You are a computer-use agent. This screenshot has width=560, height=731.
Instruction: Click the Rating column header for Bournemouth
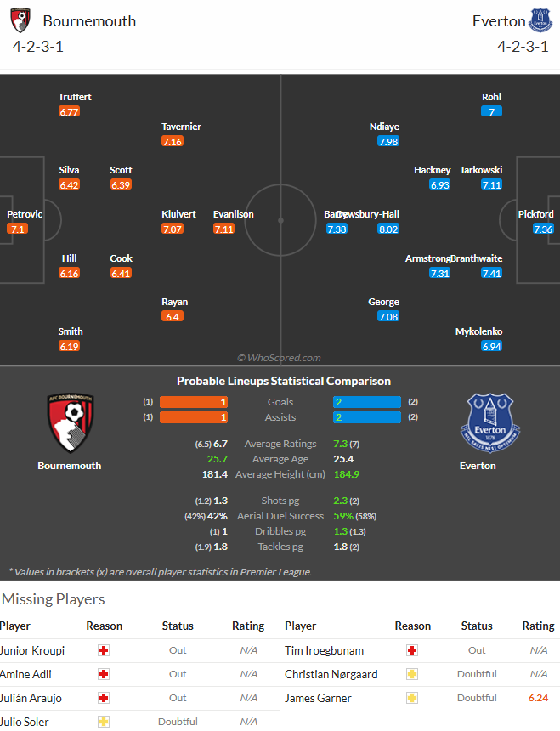coord(248,626)
